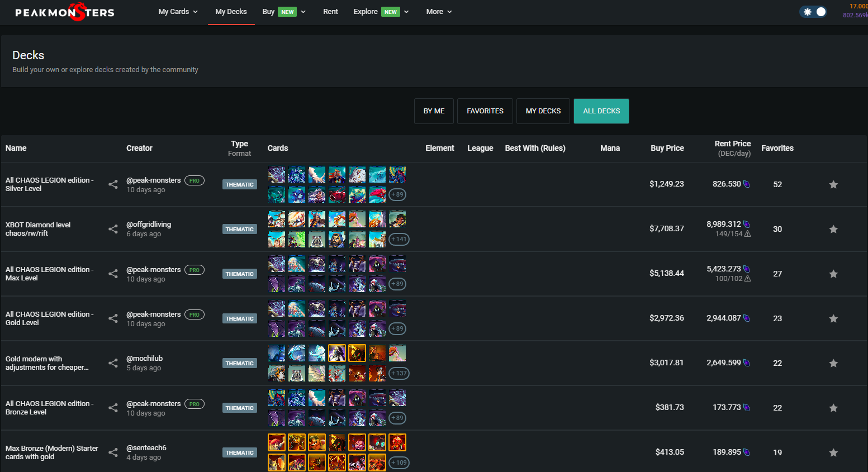This screenshot has height=472, width=868.
Task: Open creator profile @mochilub
Action: pyautogui.click(x=145, y=359)
